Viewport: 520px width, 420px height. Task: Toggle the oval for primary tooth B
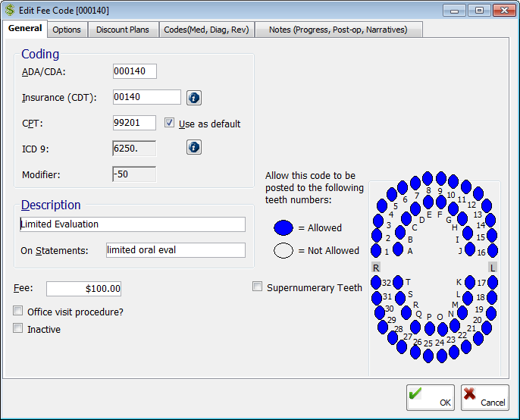[400, 233]
